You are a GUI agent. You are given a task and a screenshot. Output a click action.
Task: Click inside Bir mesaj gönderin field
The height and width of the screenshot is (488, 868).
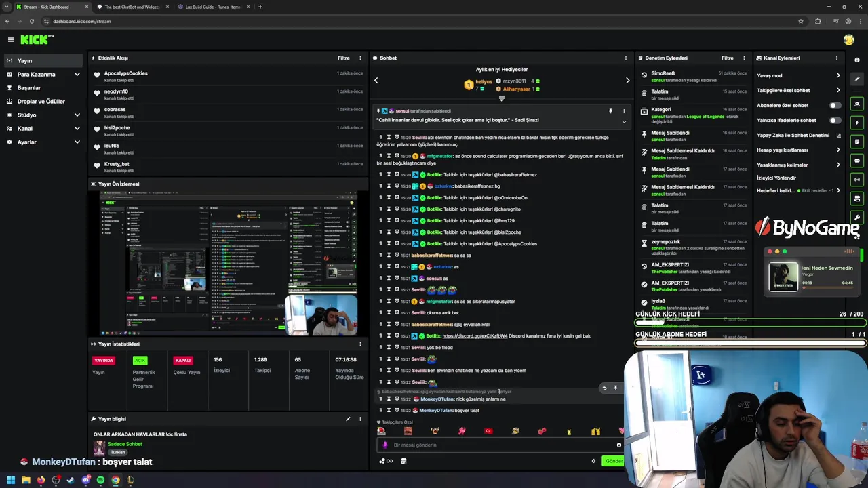pos(500,445)
